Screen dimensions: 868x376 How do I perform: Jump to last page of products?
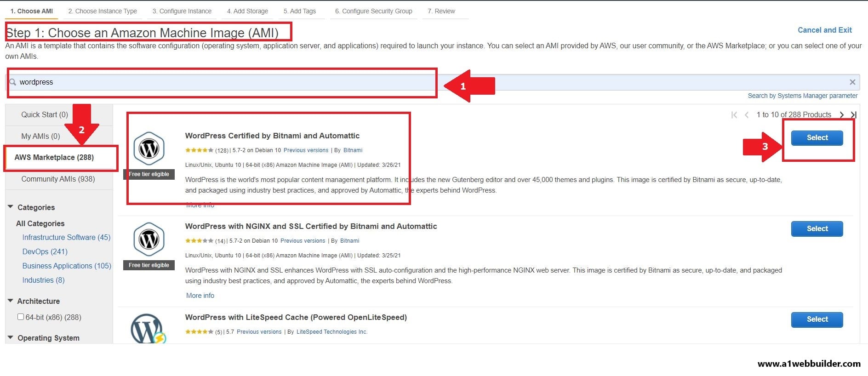coord(854,115)
